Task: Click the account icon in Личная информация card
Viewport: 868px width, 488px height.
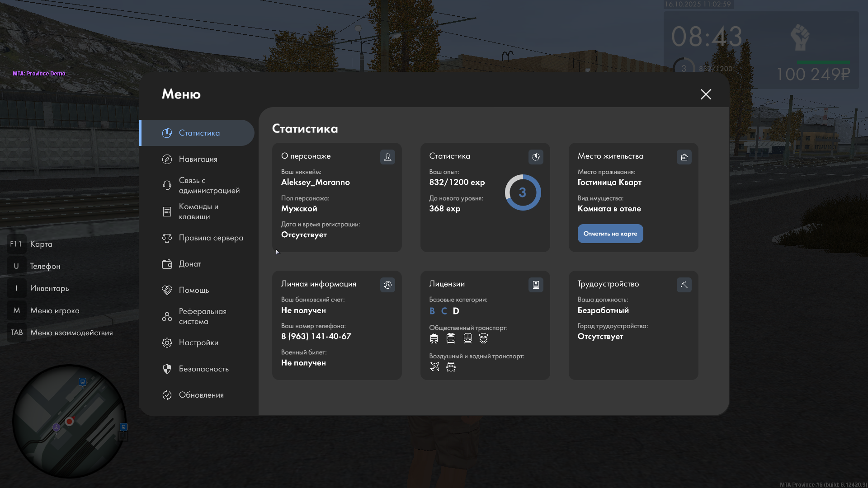Action: click(x=387, y=285)
